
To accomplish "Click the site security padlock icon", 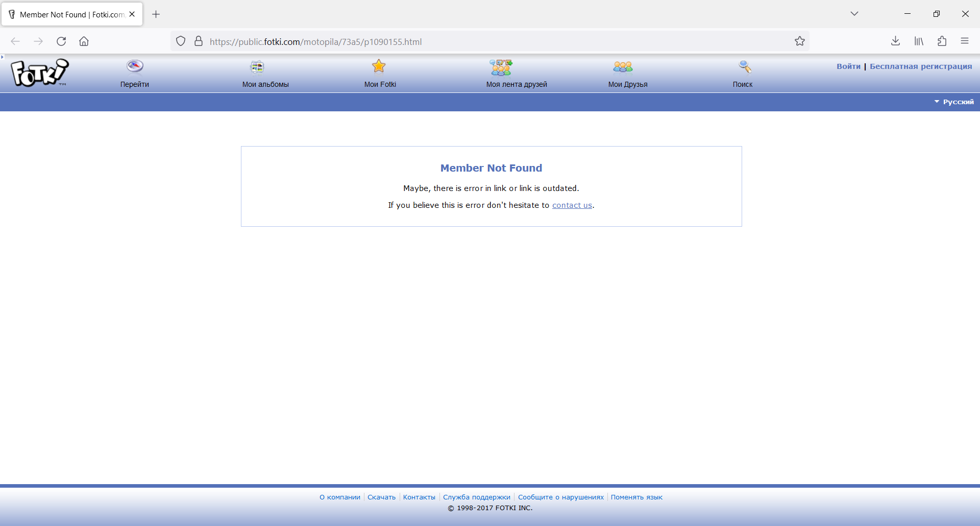I will (x=199, y=41).
